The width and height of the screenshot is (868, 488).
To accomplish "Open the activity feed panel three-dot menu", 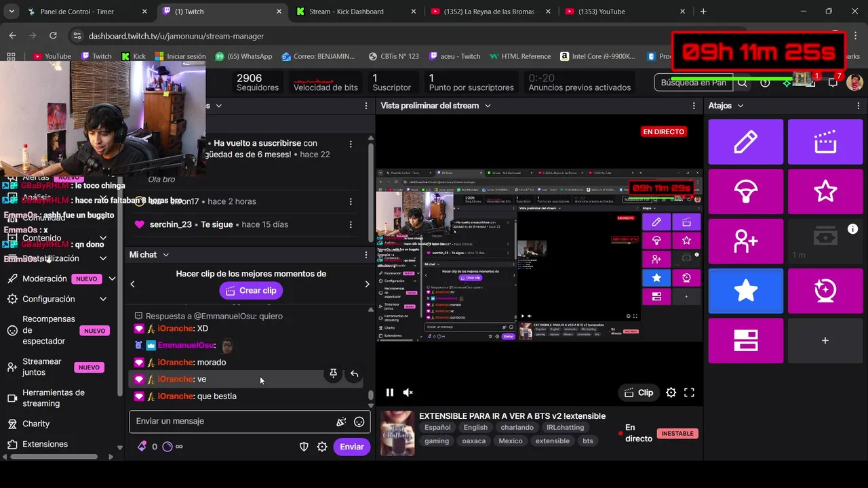I will click(366, 106).
